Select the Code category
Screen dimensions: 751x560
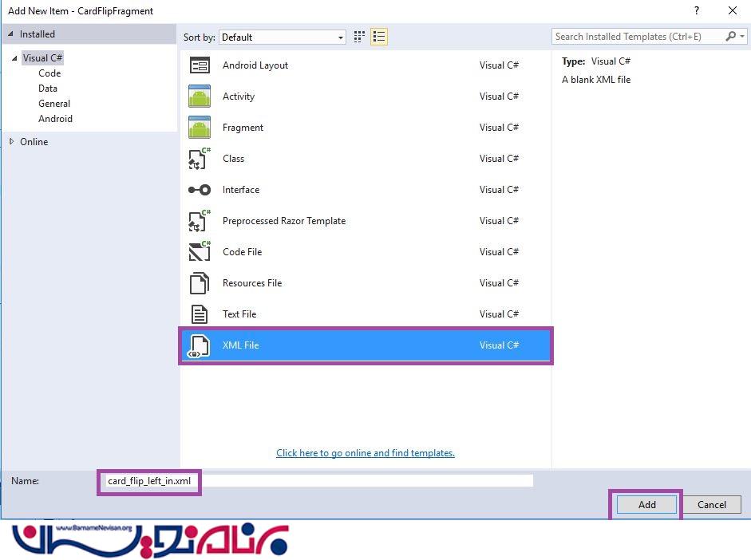pos(49,73)
